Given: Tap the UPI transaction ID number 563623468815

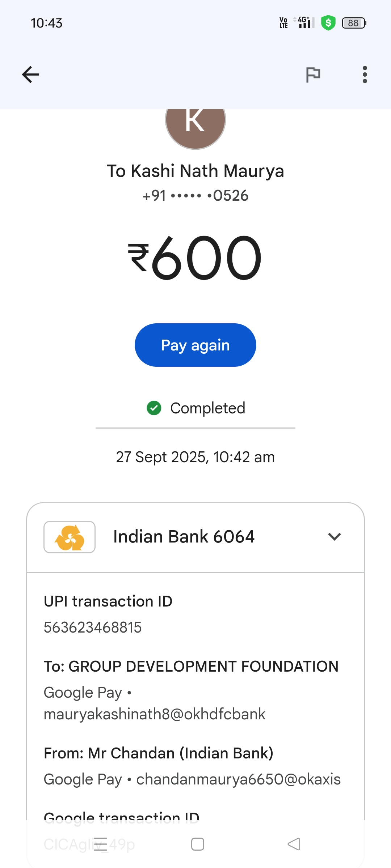Looking at the screenshot, I should (x=93, y=627).
